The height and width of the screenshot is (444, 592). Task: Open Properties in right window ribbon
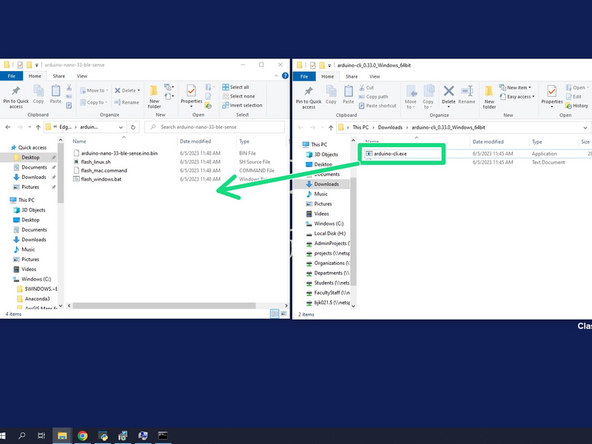click(552, 96)
